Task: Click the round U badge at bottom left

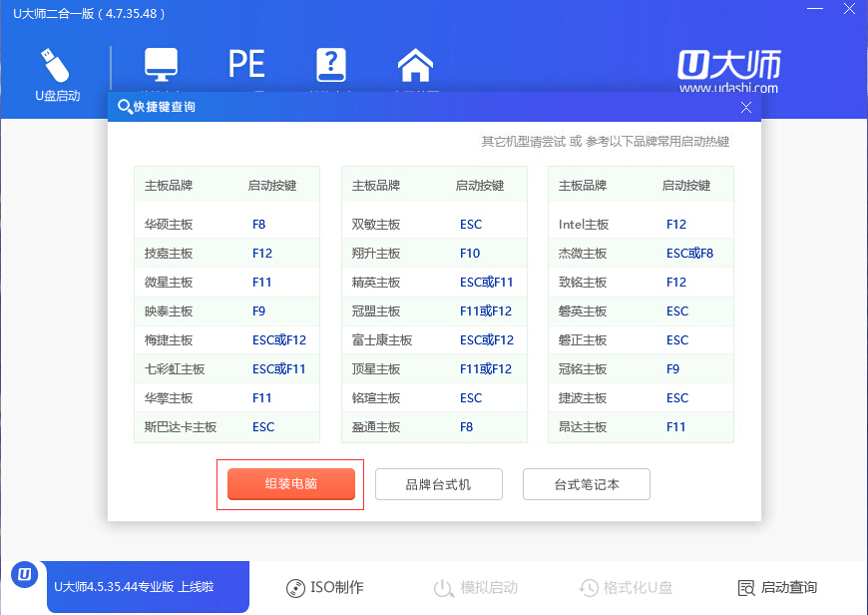Action: [24, 574]
